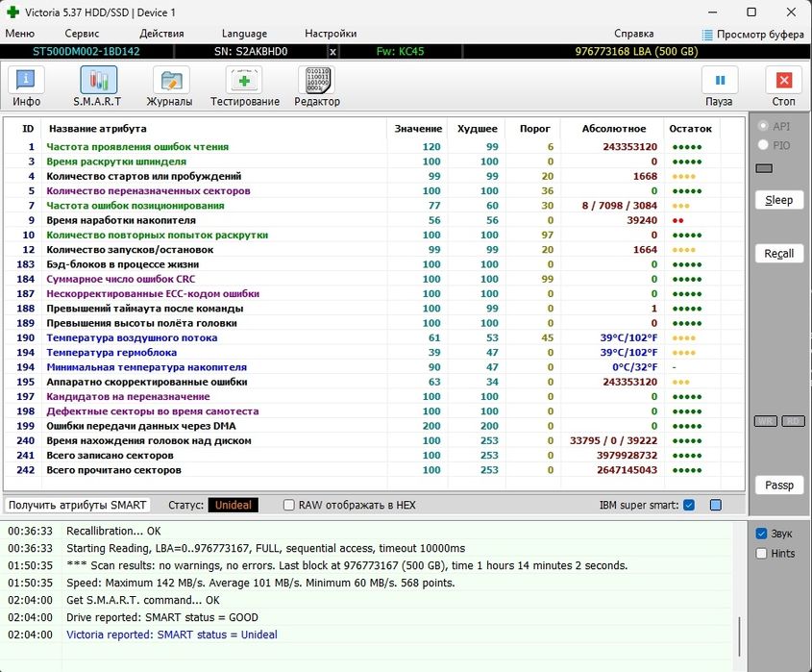The width and height of the screenshot is (812, 672).
Task: Select row Время наработки накопителя
Action: (374, 220)
